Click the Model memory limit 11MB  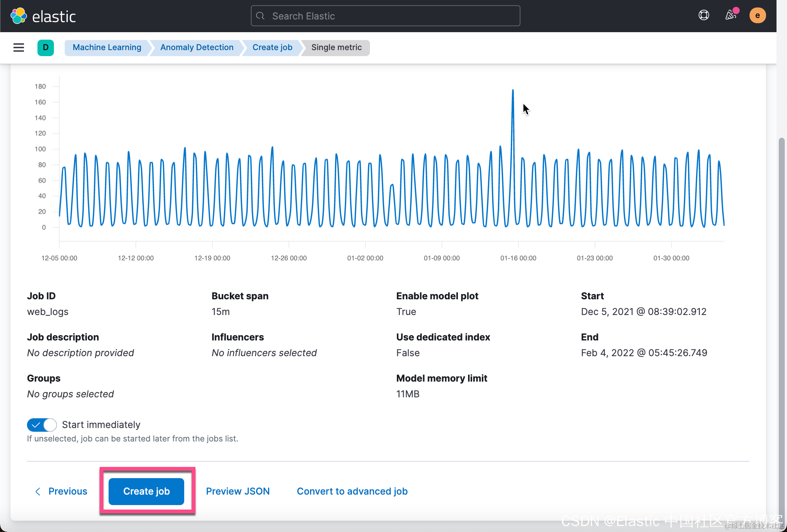click(408, 394)
